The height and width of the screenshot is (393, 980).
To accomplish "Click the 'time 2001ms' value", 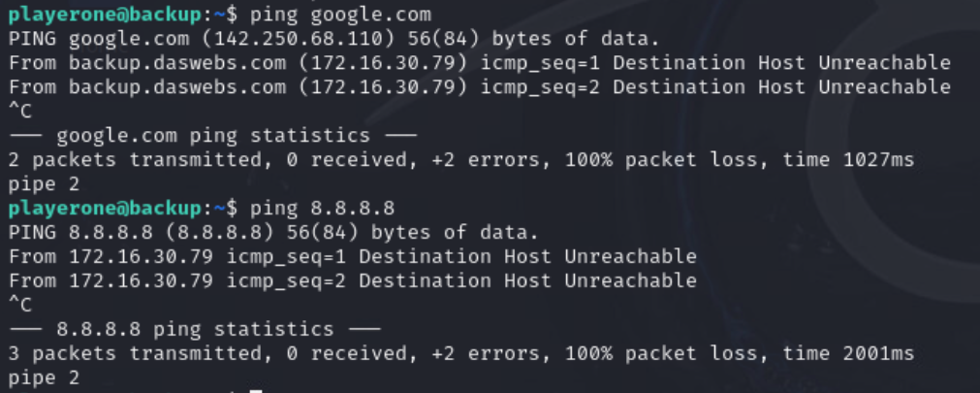I will coord(848,353).
